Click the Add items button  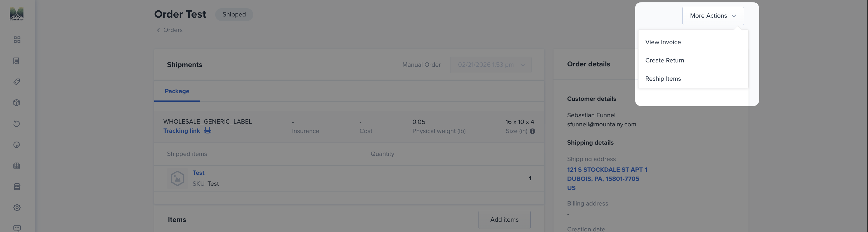click(504, 220)
